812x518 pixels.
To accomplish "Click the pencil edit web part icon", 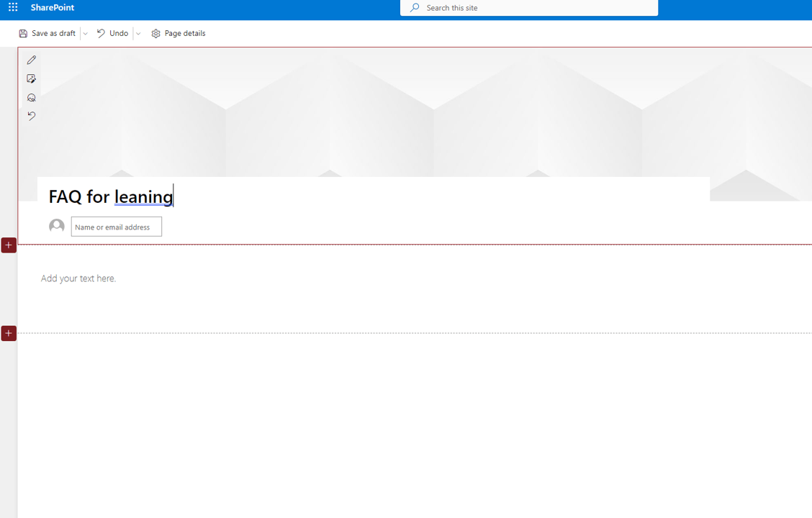I will point(32,60).
